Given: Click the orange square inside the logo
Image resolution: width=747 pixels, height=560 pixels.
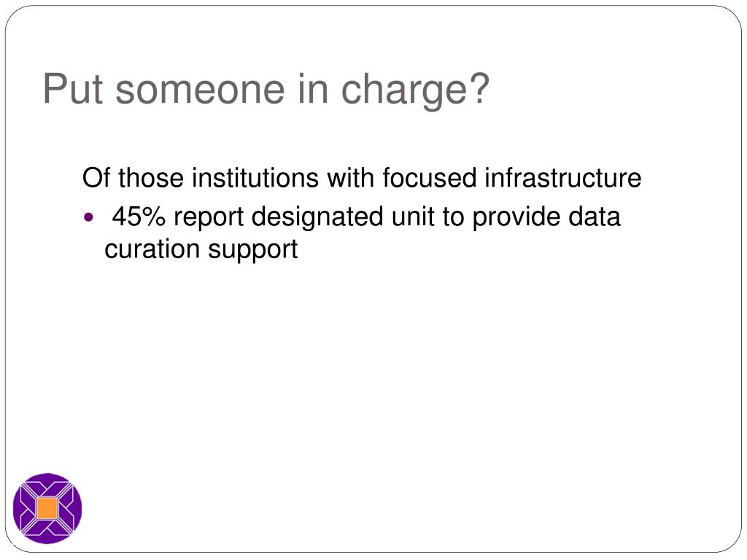Looking at the screenshot, I should point(47,508).
